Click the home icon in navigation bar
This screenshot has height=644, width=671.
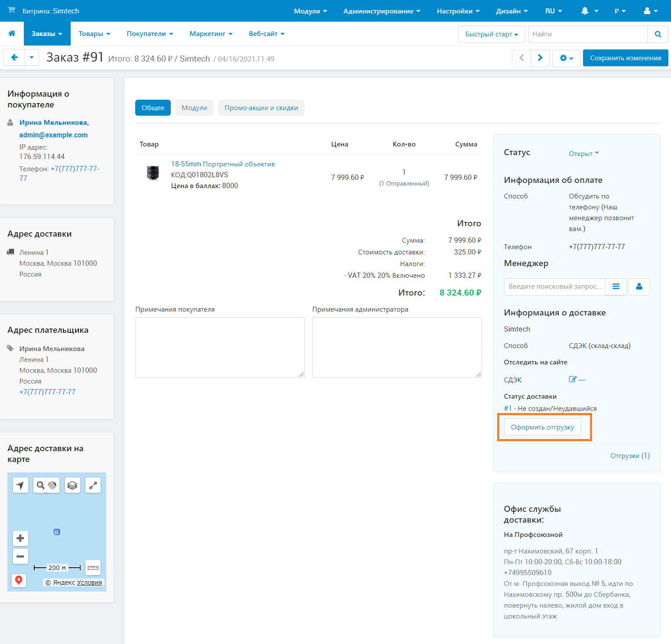[x=12, y=34]
